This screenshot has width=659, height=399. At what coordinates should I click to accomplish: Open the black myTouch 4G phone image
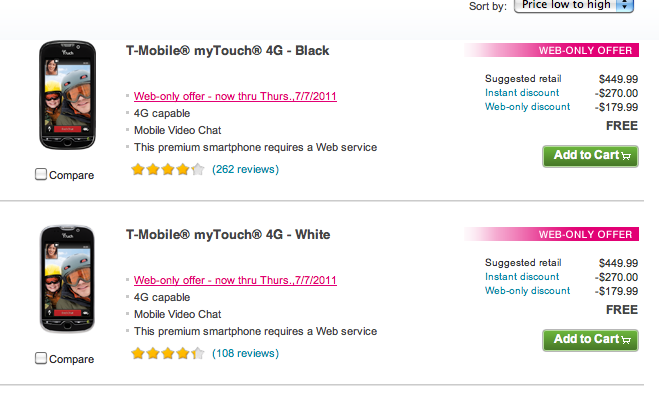point(67,95)
